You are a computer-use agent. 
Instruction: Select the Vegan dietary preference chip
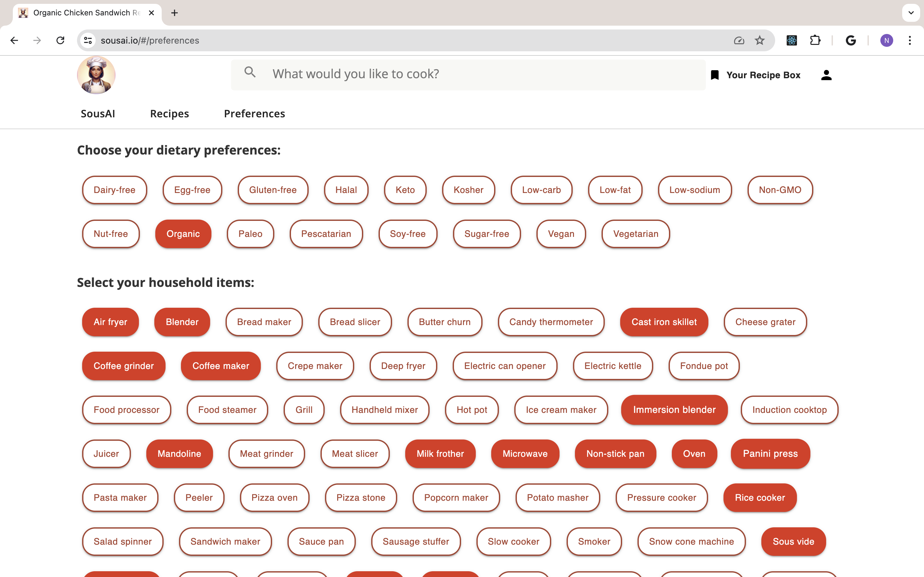[561, 234]
